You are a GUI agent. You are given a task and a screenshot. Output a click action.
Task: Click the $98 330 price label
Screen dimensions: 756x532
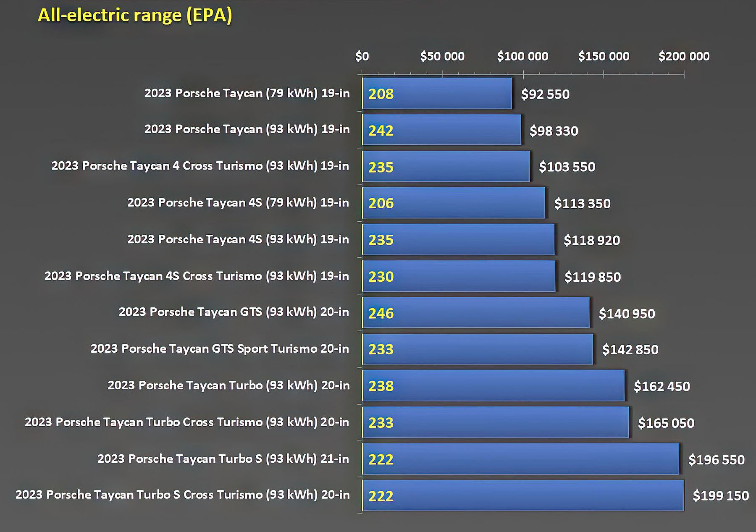(554, 131)
